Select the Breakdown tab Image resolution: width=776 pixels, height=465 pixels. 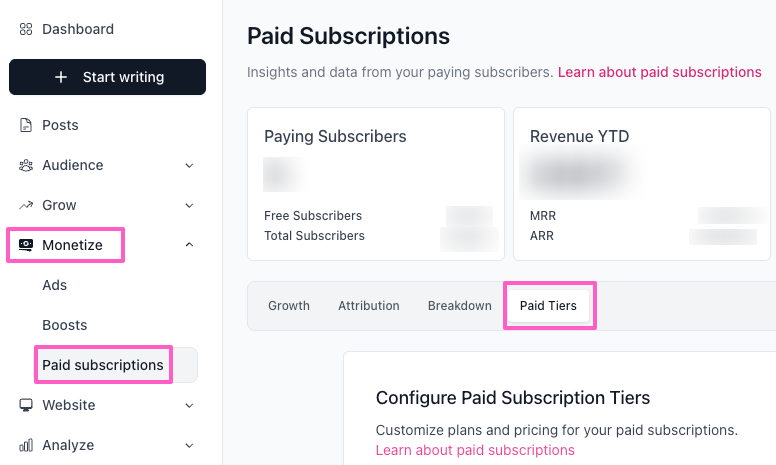(459, 306)
